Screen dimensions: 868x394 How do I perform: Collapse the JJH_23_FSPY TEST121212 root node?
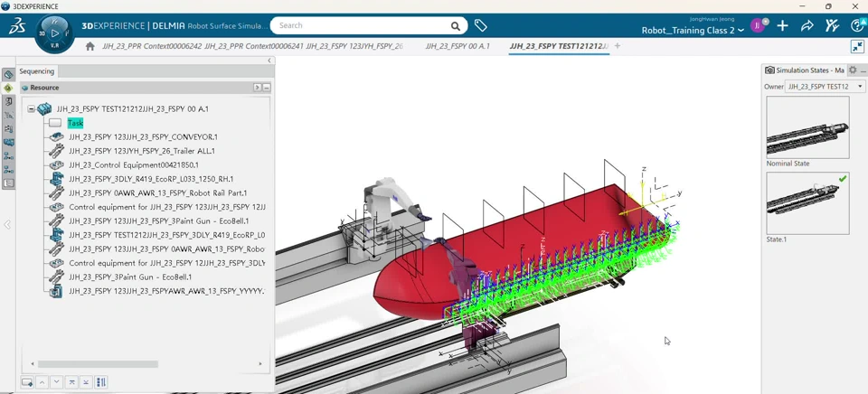[31, 109]
